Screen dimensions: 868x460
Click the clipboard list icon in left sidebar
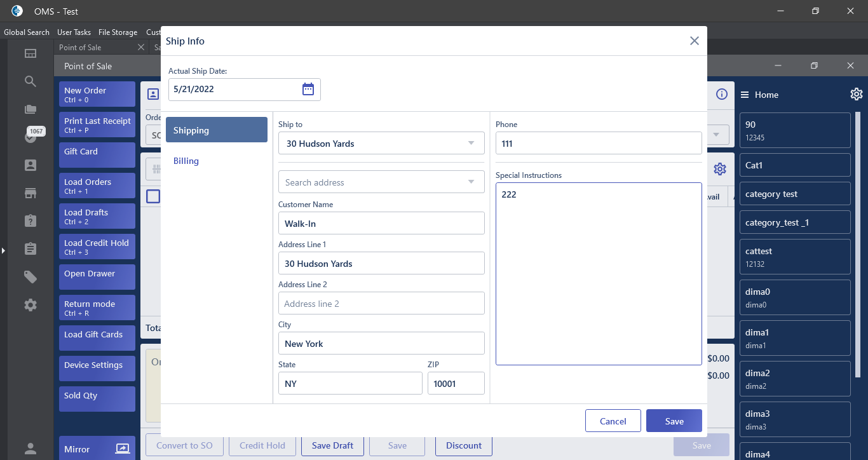31,248
